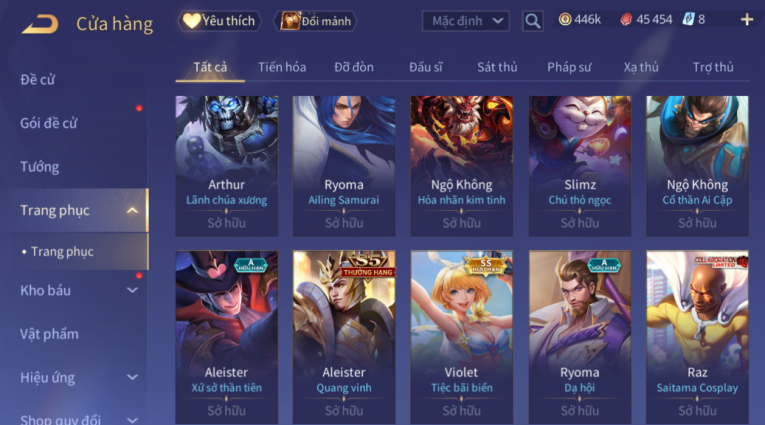Click the blue voucher ticket icon
The image size is (765, 425).
(x=688, y=20)
